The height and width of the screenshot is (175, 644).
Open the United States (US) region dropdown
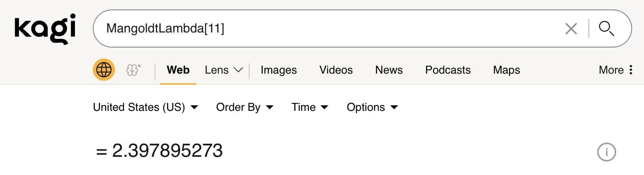(x=146, y=107)
